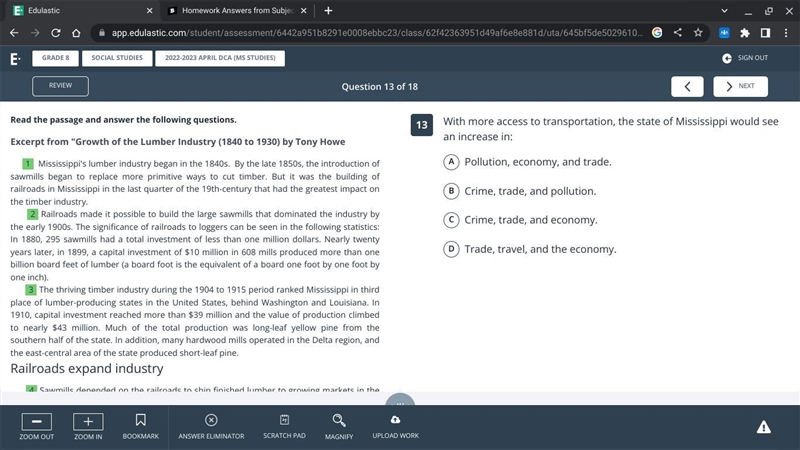This screenshot has width=800, height=450.
Task: Click the Edulastic E logo
Action: (x=15, y=59)
